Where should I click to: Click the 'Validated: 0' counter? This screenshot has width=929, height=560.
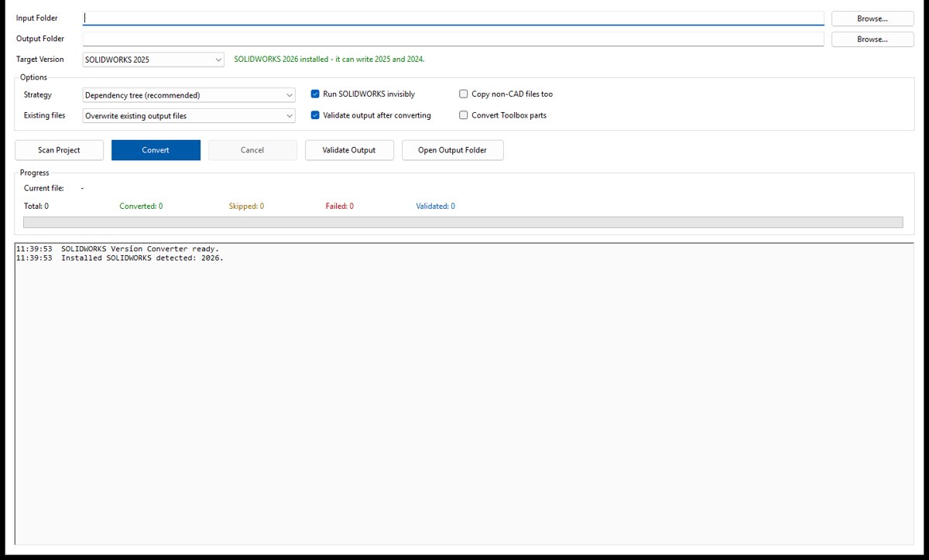[435, 207]
